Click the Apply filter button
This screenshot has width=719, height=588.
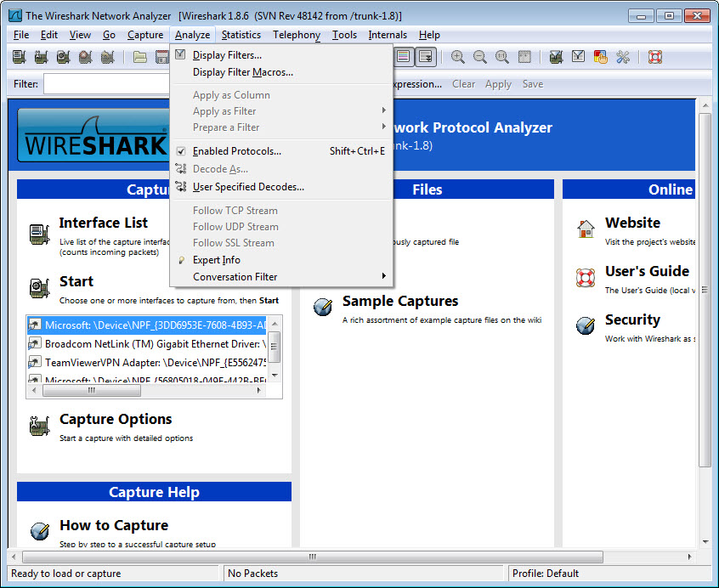pyautogui.click(x=498, y=84)
